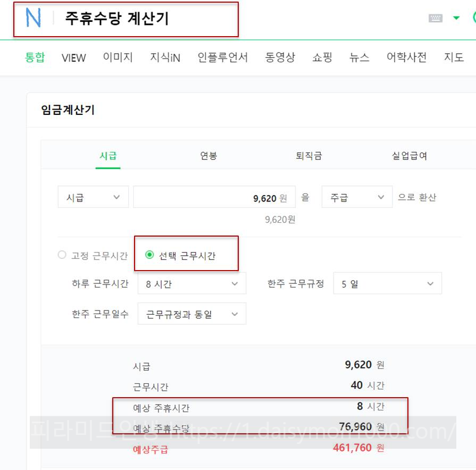This screenshot has height=470, width=476.
Task: Open the 하루 근무시간 8시간 dropdown
Action: pos(191,283)
